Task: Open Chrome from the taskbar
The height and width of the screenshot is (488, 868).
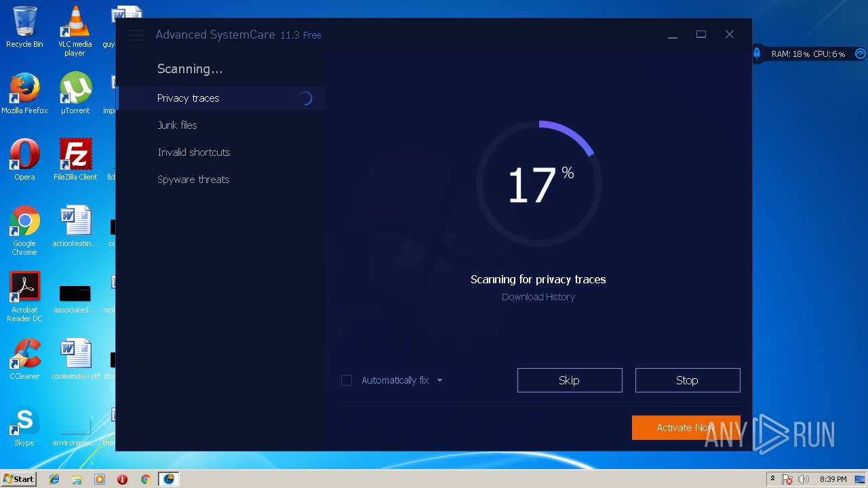Action: click(145, 479)
